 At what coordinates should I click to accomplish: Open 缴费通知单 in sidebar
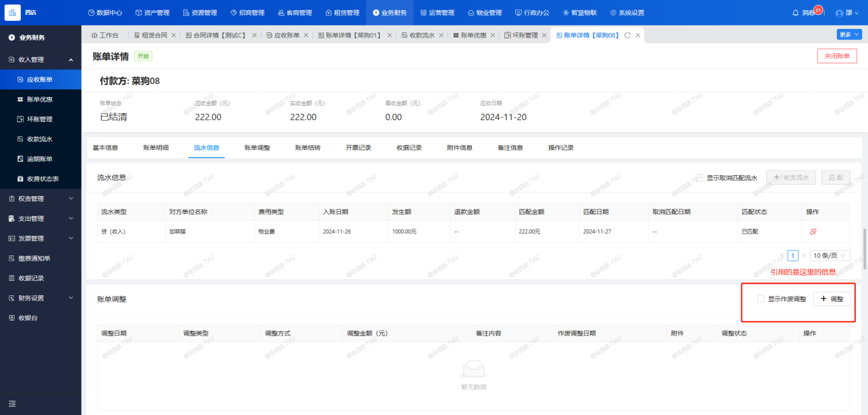[41, 258]
